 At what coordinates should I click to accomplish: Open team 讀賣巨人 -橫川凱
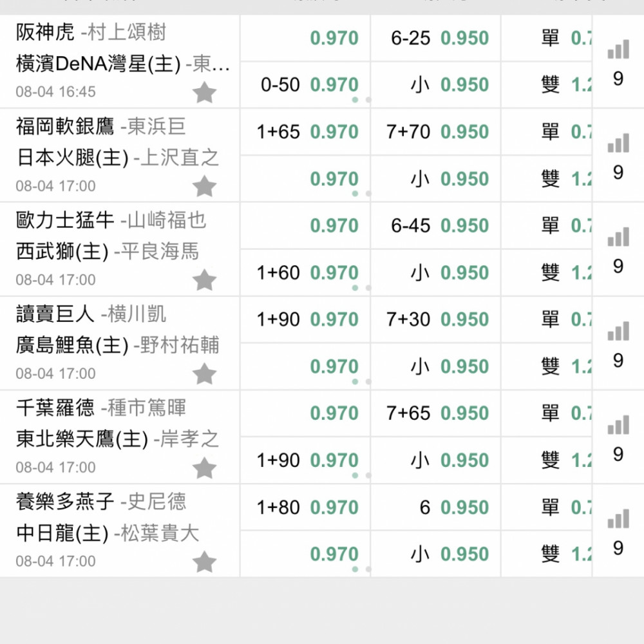coord(91,314)
